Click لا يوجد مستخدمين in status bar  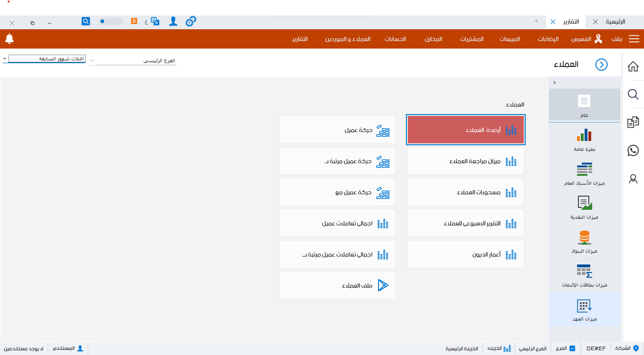24,348
